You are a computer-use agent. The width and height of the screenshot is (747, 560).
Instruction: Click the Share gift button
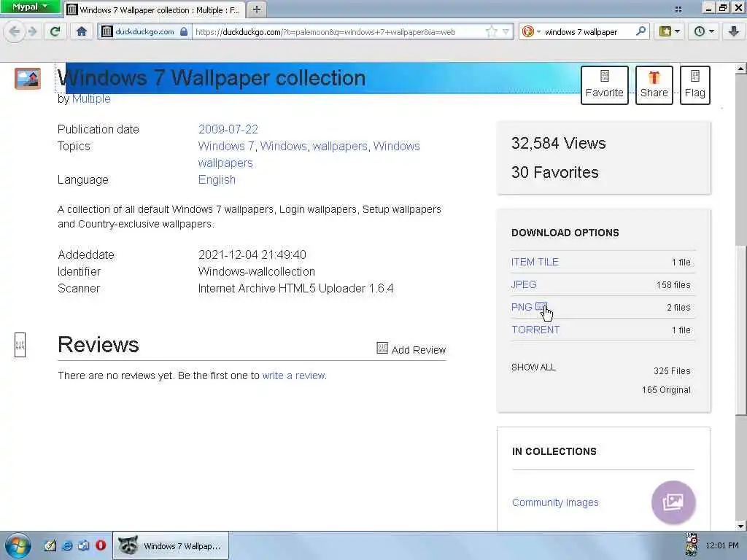click(654, 85)
